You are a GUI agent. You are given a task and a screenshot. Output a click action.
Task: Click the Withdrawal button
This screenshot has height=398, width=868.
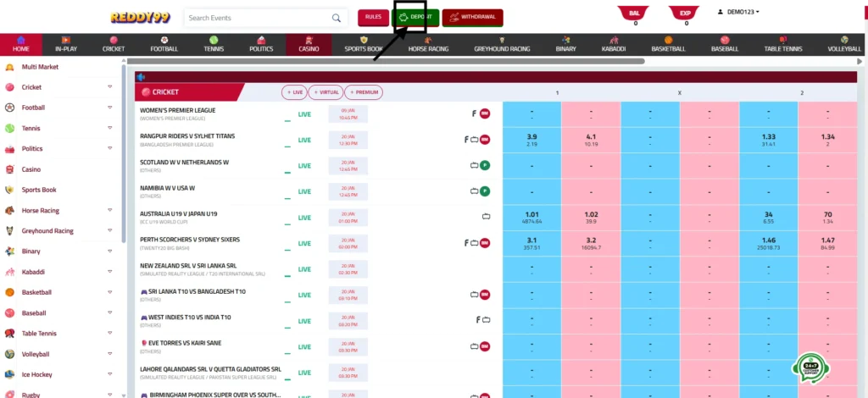[x=472, y=17]
